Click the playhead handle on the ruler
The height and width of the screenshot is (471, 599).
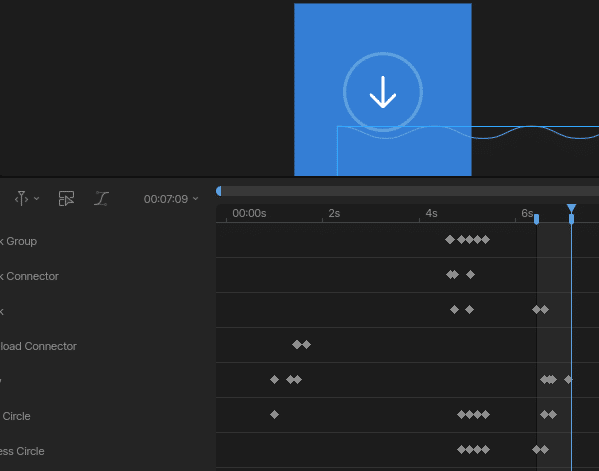[x=571, y=209]
